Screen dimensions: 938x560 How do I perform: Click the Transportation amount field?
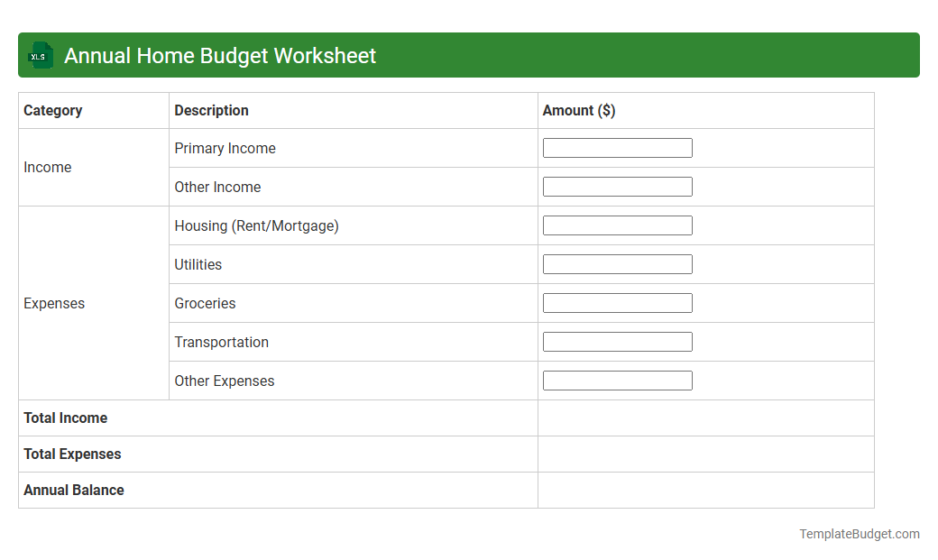pyautogui.click(x=617, y=341)
